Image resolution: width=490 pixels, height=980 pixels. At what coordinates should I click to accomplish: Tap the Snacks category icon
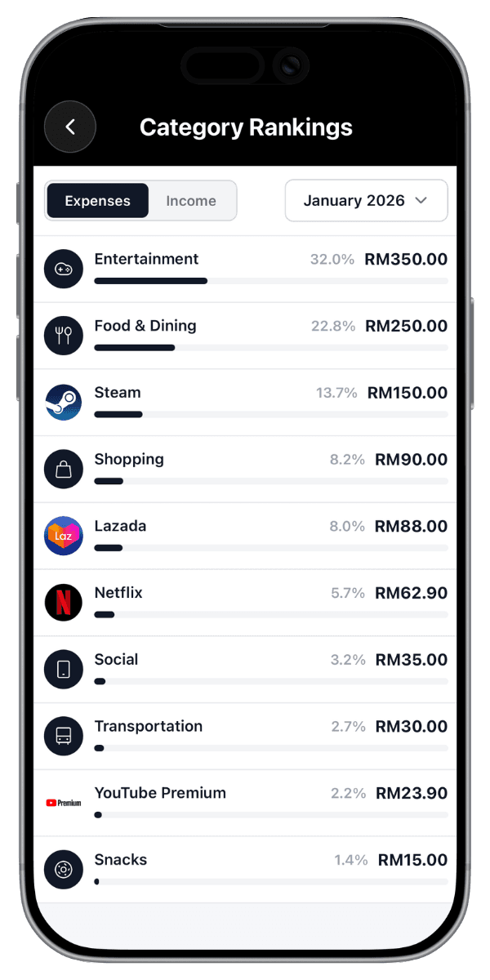pyautogui.click(x=63, y=870)
